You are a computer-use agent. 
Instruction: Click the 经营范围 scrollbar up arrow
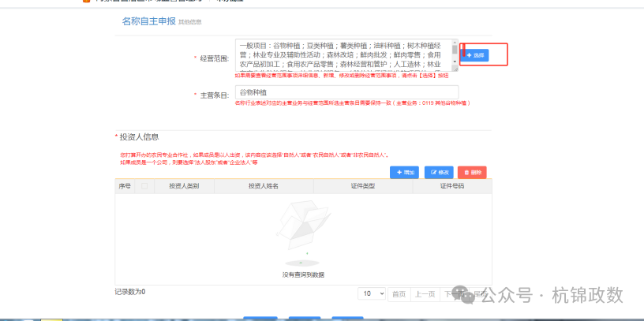coord(455,43)
